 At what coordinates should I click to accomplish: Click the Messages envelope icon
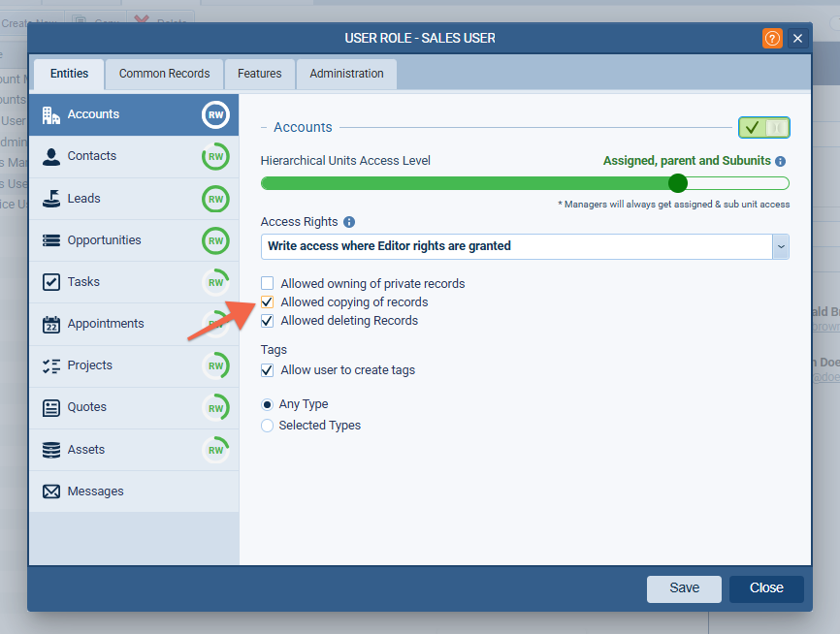point(51,491)
